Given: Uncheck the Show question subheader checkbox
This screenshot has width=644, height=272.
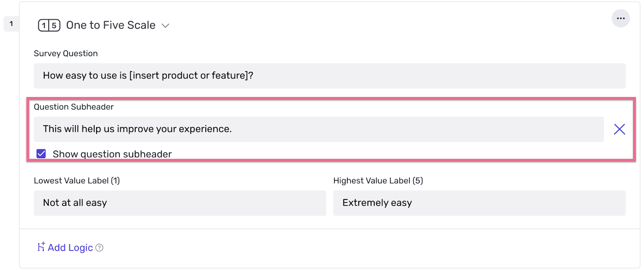Looking at the screenshot, I should tap(41, 154).
